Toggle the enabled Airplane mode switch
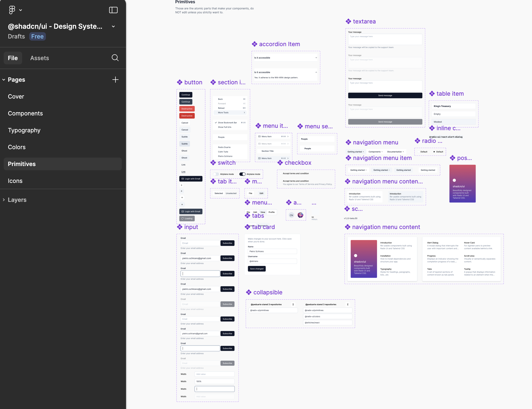Viewport: 532px width, 409px height. pyautogui.click(x=242, y=174)
